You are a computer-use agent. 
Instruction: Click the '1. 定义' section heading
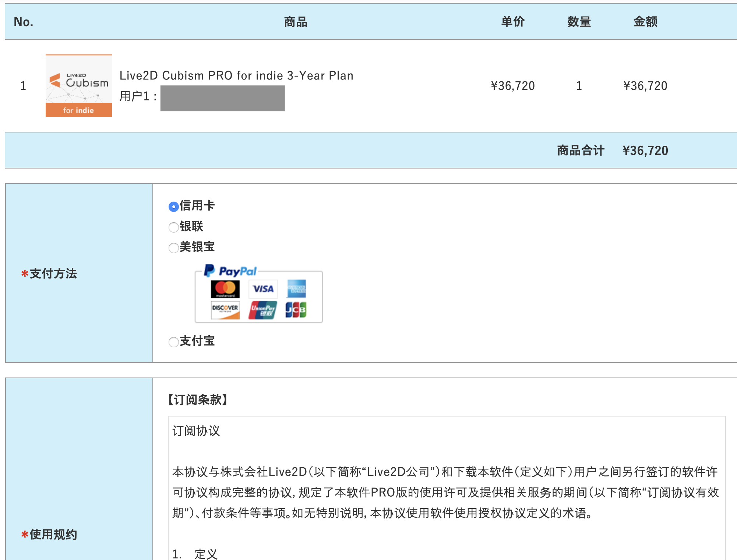click(x=195, y=554)
